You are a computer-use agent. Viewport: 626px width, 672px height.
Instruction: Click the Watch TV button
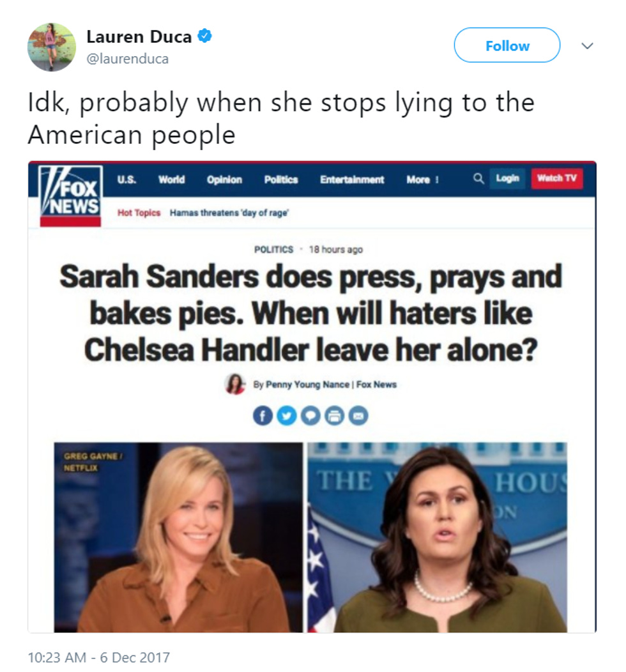pos(557,179)
